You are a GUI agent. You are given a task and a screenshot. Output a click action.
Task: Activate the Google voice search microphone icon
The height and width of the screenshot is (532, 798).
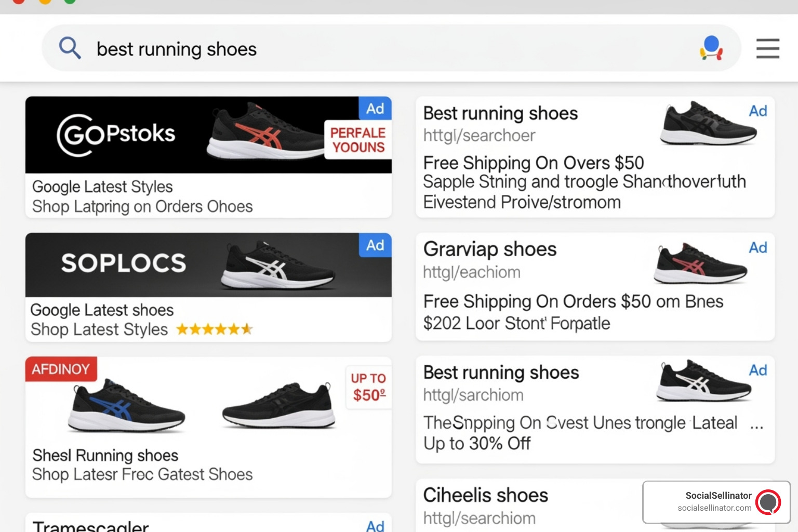click(711, 48)
